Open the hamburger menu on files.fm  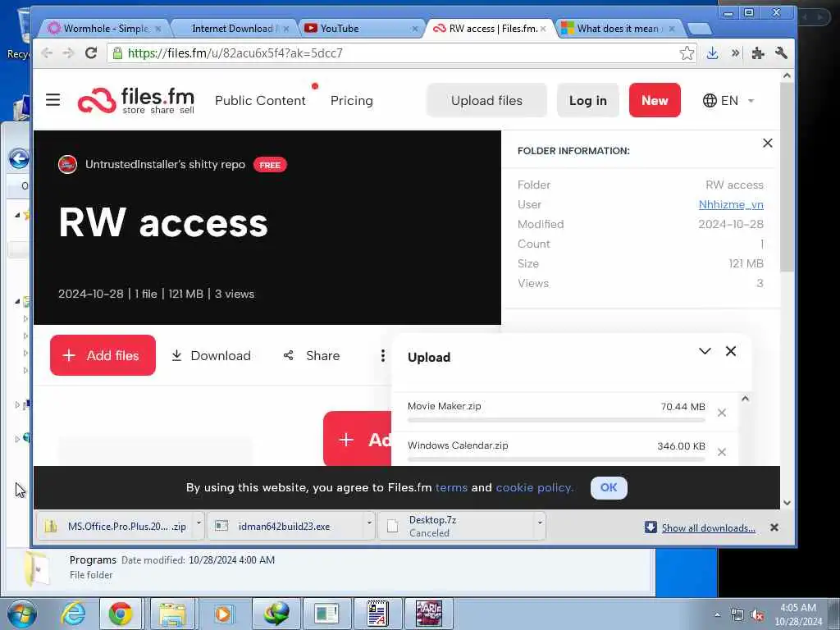pos(52,99)
